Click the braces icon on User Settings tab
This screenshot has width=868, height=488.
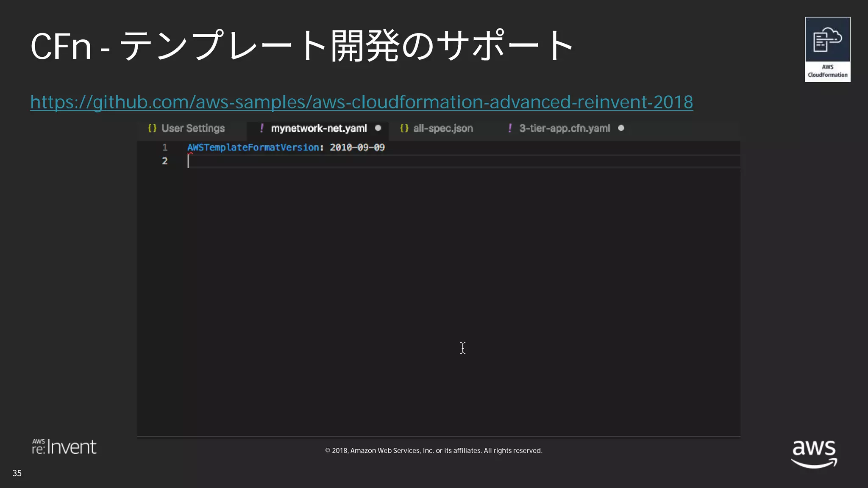152,128
